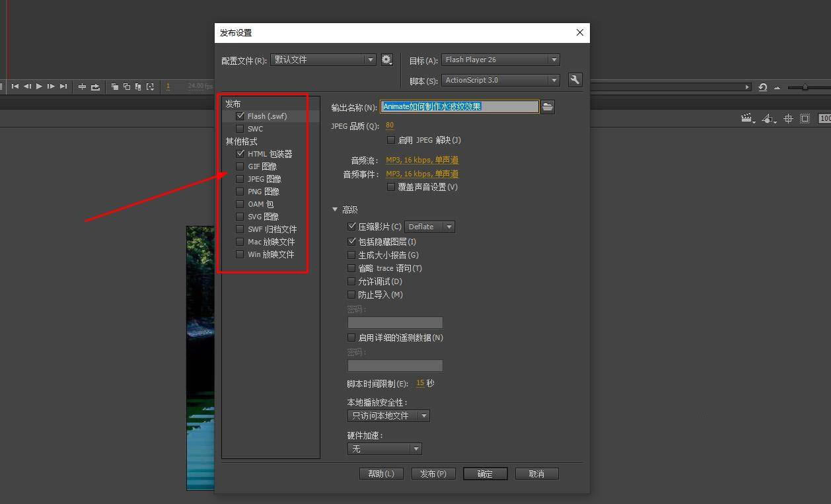Click the Edit Scene clapperboard icon
The width and height of the screenshot is (831, 504).
746,119
